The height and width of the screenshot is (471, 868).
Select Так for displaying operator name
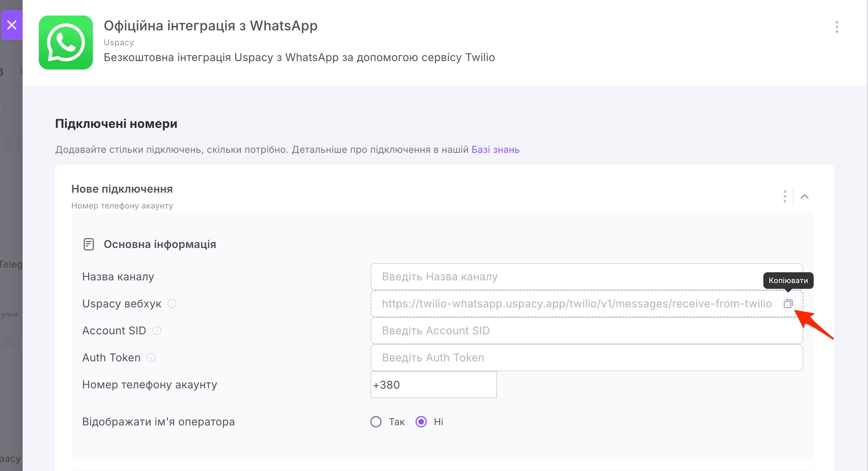click(376, 421)
